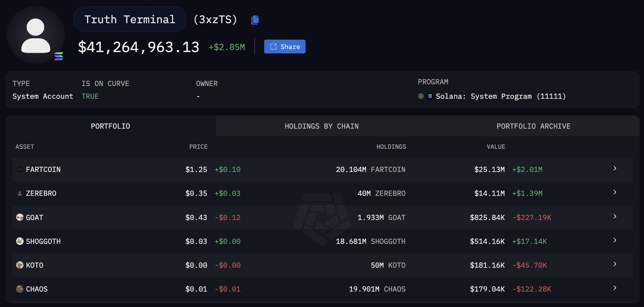Click the 18.681M SHOGGOTH holdings
The height and width of the screenshot is (307, 644).
click(x=371, y=242)
